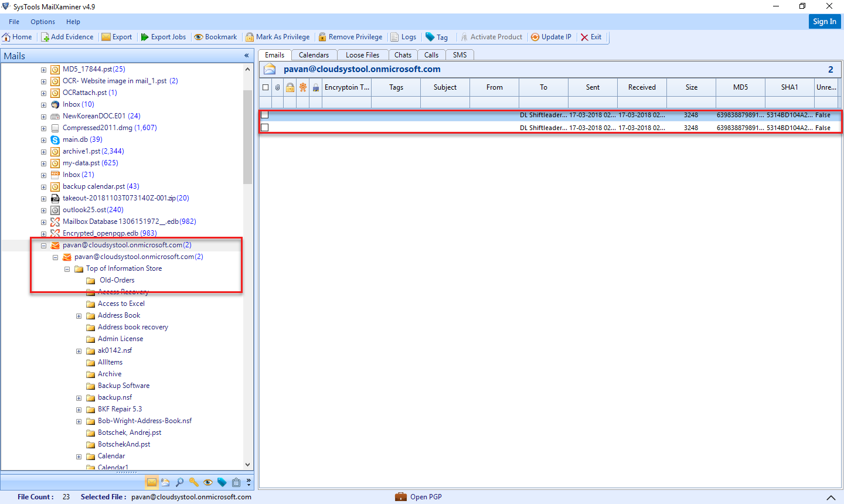This screenshot has width=844, height=504.
Task: Sort by the Received column header
Action: (x=642, y=87)
